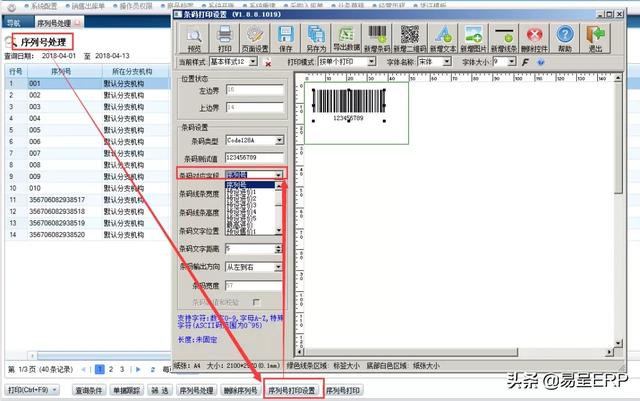
Task: Click the 删除控件 delete control icon
Action: coord(533,39)
